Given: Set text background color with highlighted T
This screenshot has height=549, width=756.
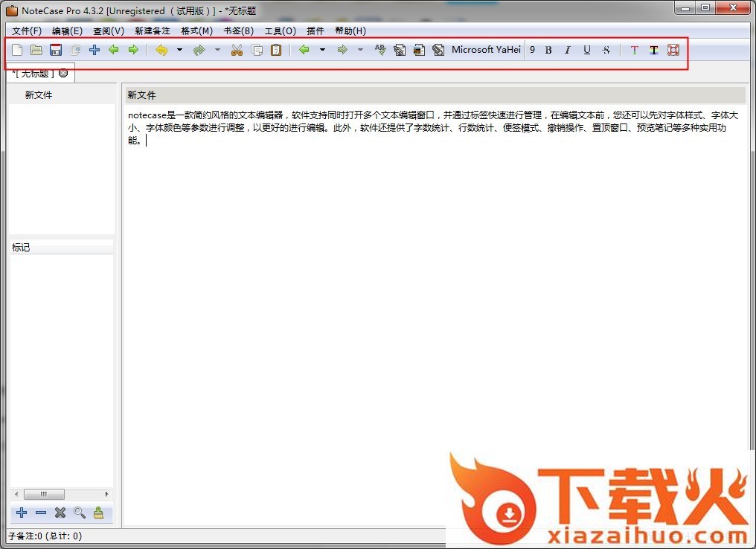Looking at the screenshot, I should click(x=654, y=50).
